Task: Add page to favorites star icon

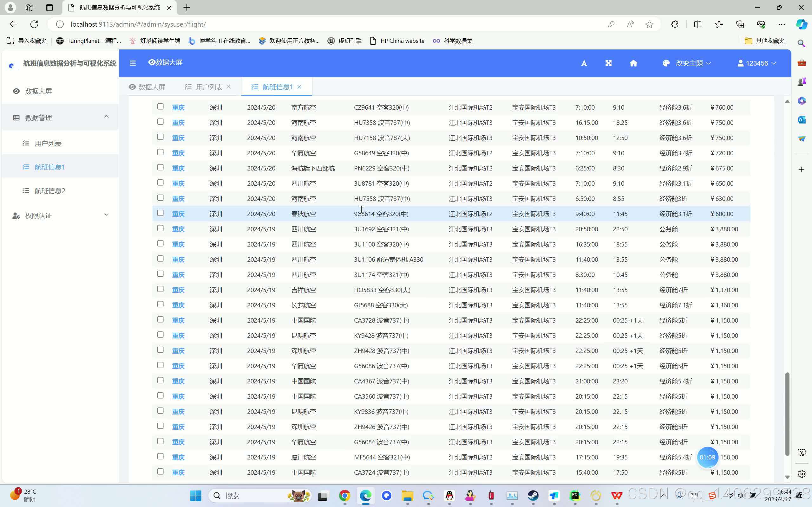Action: tap(649, 24)
